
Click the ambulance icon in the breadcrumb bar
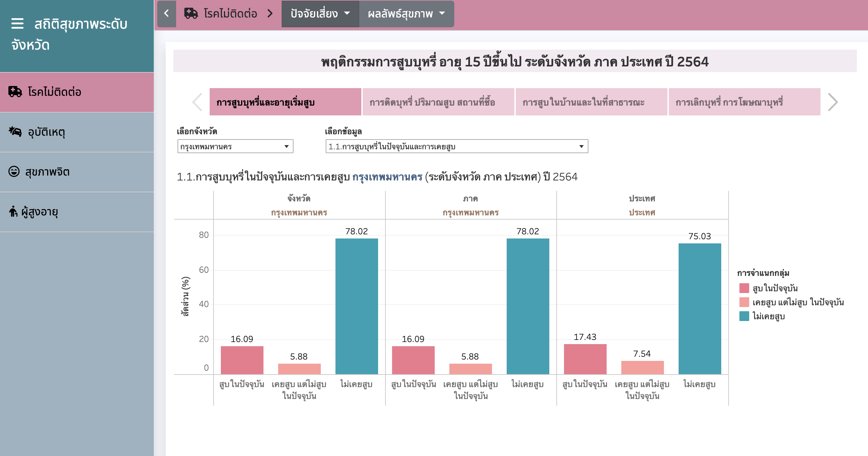coord(191,14)
